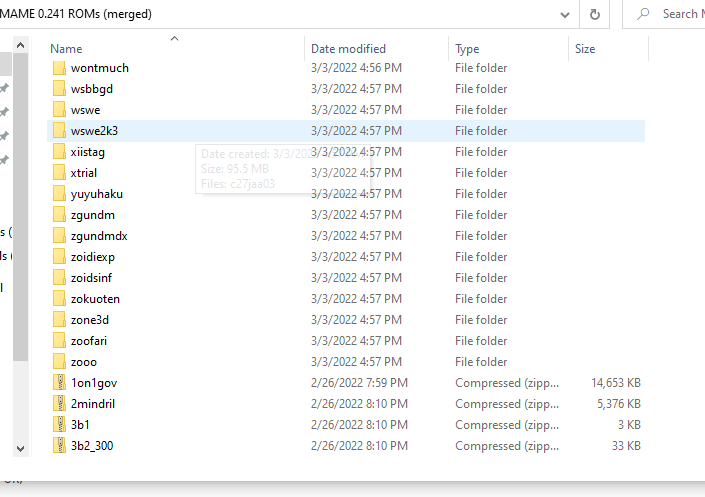The image size is (705, 497).
Task: Click the zoofari folder icon
Action: [x=59, y=340]
